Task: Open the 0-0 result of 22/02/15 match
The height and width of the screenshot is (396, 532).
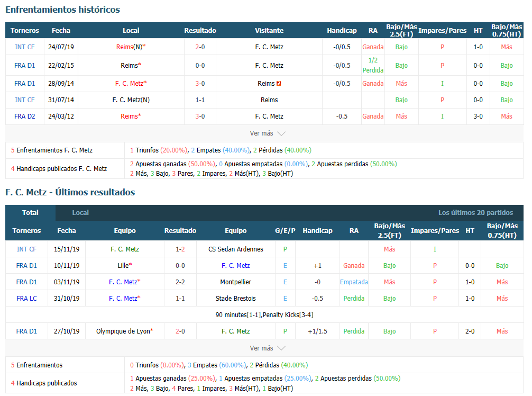Action: (200, 65)
